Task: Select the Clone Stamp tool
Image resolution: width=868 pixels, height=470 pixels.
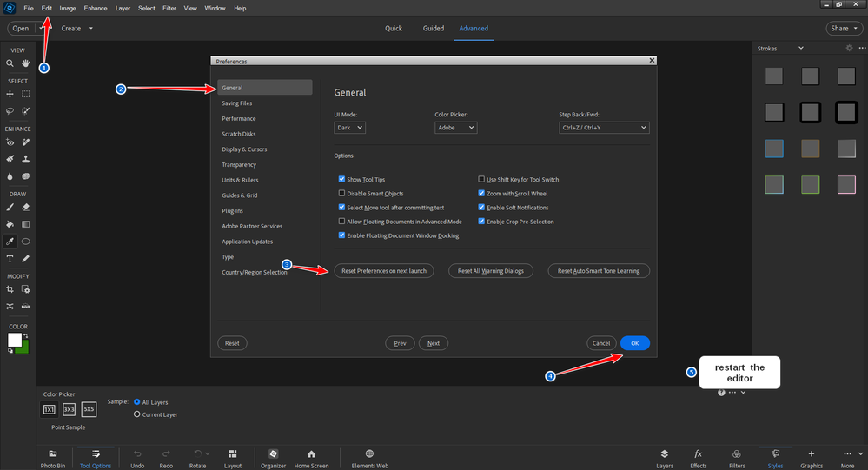Action: point(25,159)
